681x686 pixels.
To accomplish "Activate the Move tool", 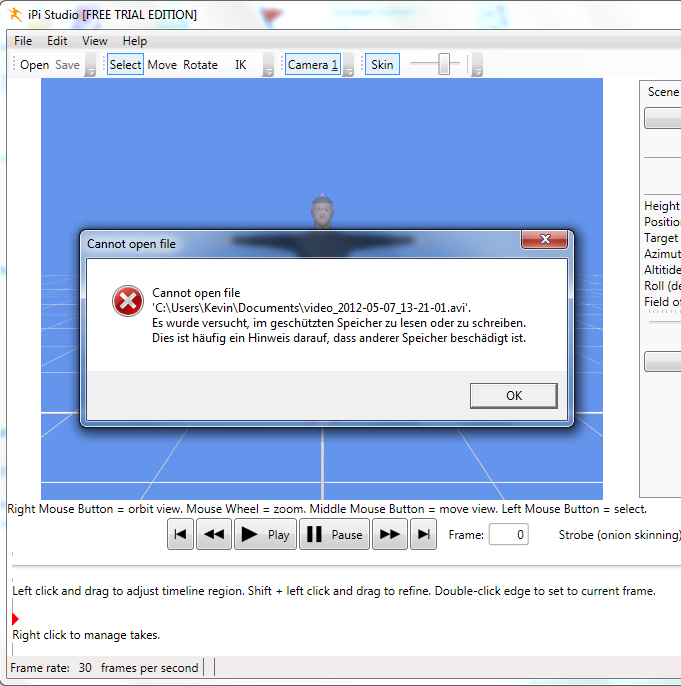I will 162,65.
